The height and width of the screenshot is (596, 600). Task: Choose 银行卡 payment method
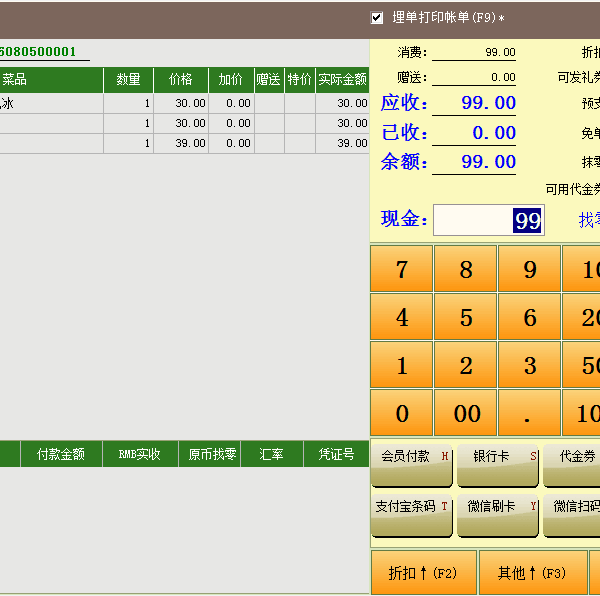point(498,465)
